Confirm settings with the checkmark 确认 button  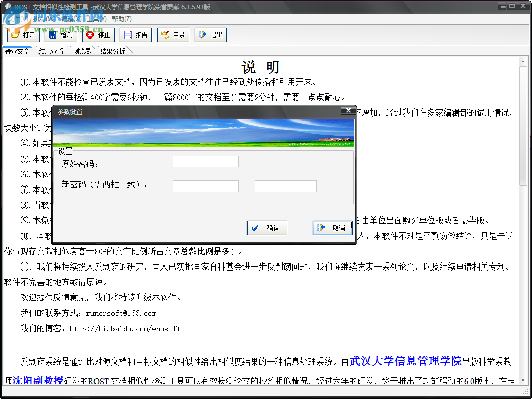pos(267,228)
